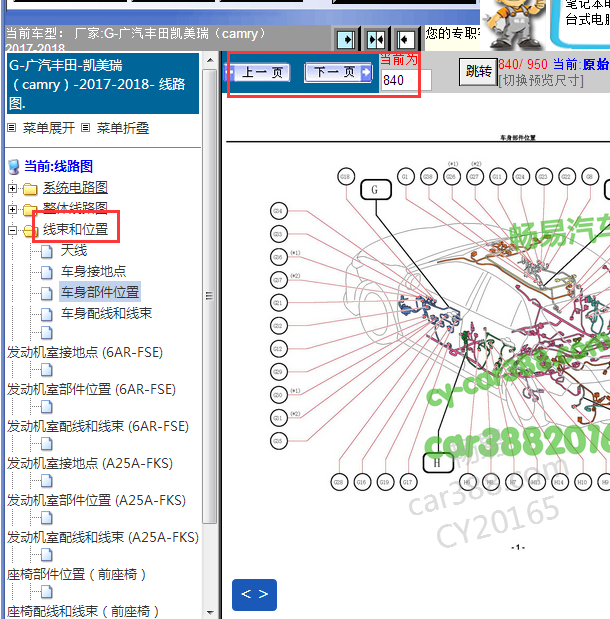610x619 pixels.
Task: Click document icon above 发动机室配线和线束 (A25A-FKS)
Action: [47, 518]
